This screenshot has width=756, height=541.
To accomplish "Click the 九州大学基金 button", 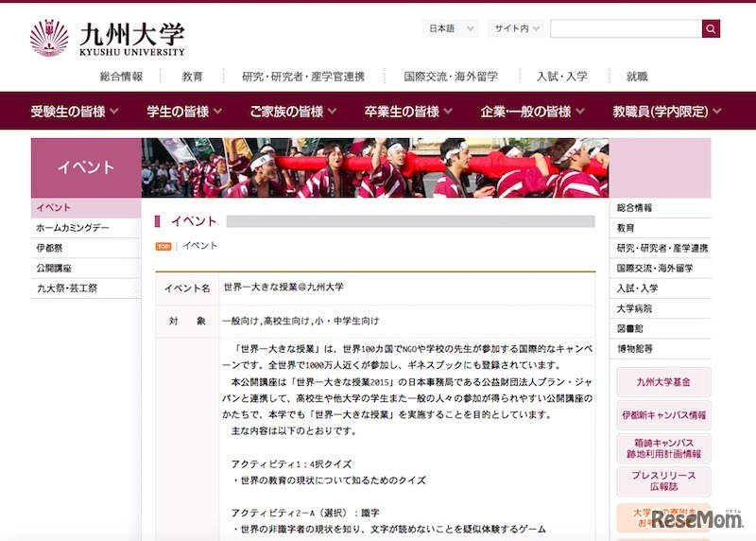I will (x=663, y=382).
